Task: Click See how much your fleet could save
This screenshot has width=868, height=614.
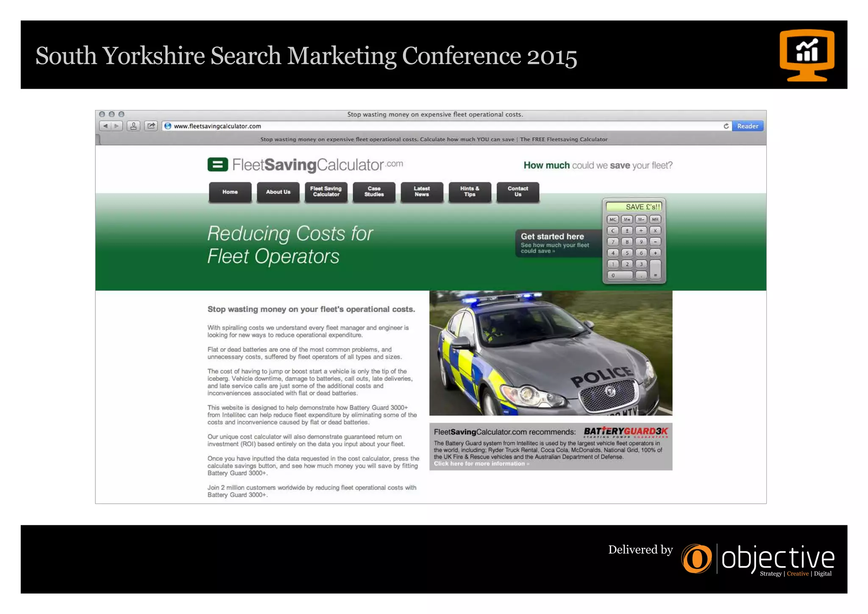Action: [555, 248]
